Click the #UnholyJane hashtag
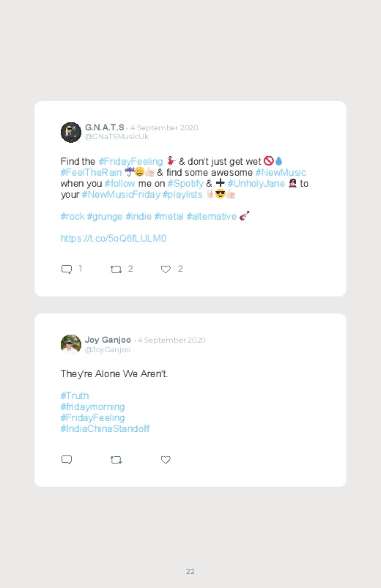Image resolution: width=381 pixels, height=588 pixels. click(x=256, y=183)
